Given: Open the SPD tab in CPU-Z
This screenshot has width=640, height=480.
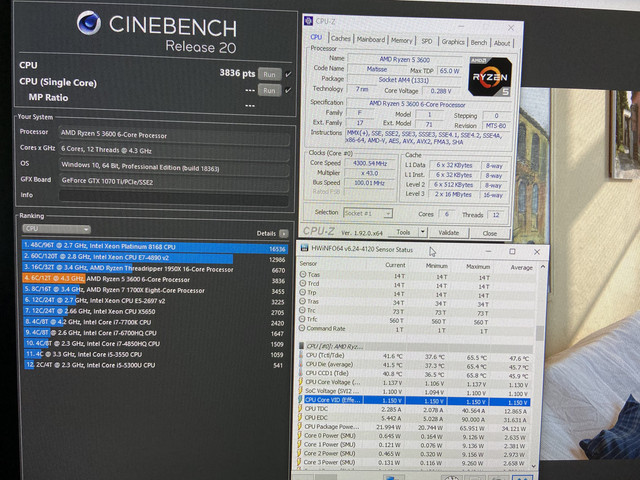Looking at the screenshot, I should click(x=427, y=41).
